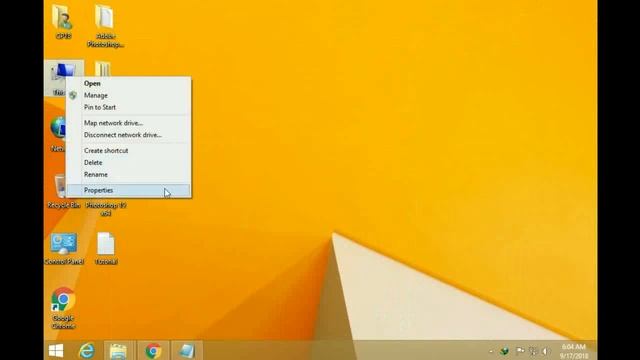640x360 pixels.
Task: Select Manage from the context menu
Action: 128,95
